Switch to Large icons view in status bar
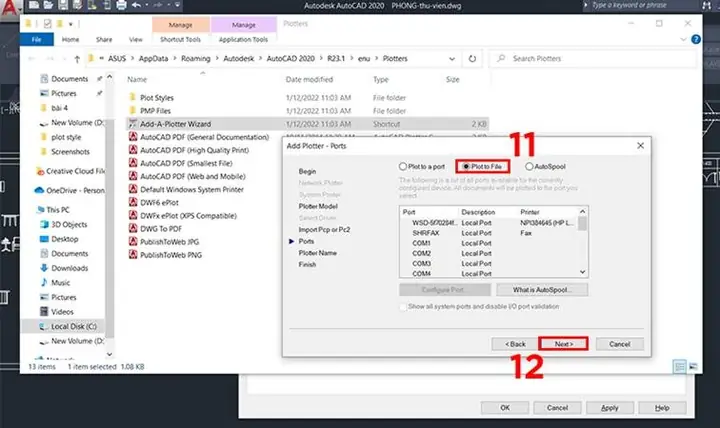The width and height of the screenshot is (720, 428). [x=693, y=366]
